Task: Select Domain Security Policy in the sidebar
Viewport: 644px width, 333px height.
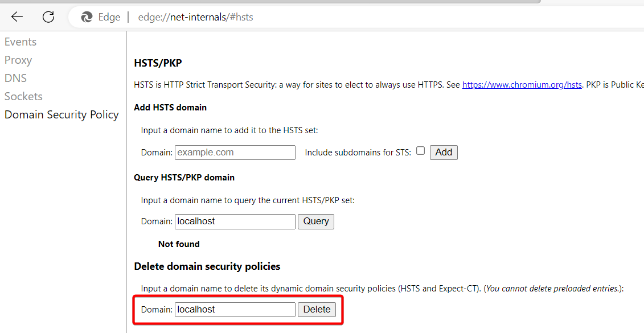Action: pos(61,114)
